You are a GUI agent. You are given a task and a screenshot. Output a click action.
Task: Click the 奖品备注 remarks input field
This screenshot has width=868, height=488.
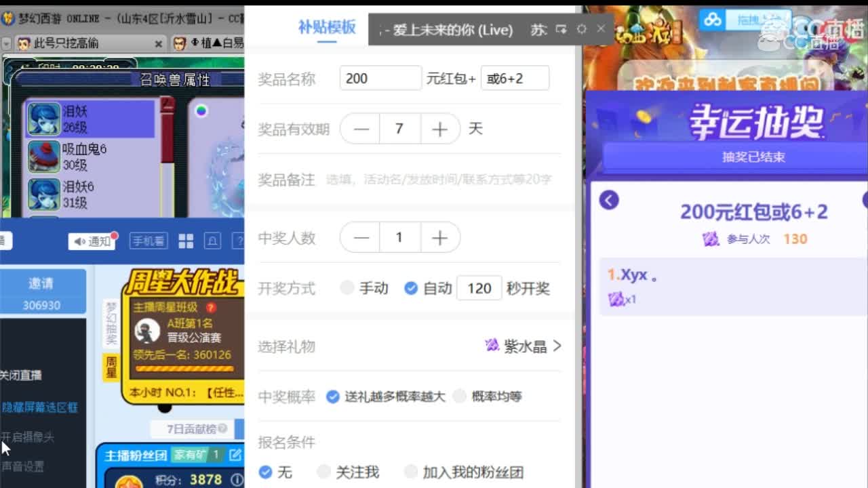pos(439,180)
